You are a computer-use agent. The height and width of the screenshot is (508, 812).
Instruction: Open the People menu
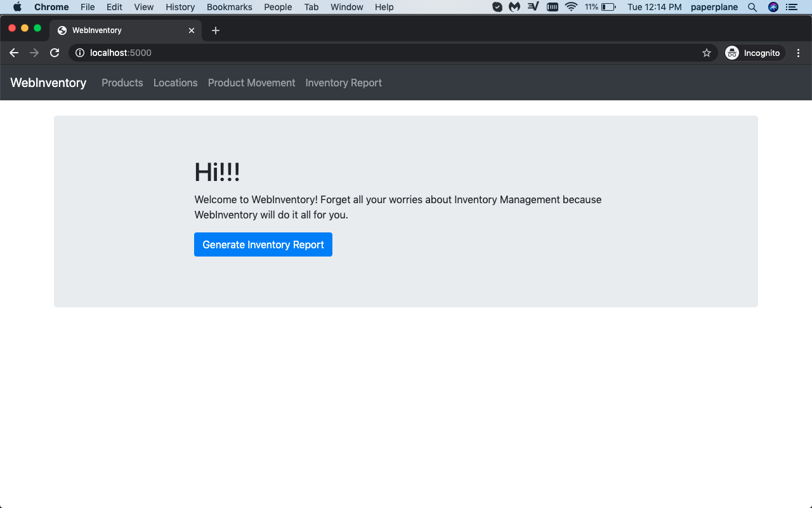pyautogui.click(x=278, y=7)
